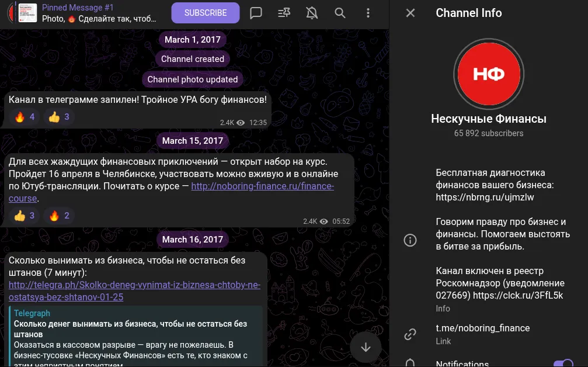Screen dimensions: 588x367
Task: Toggle the Notifications switch
Action: 563,363
